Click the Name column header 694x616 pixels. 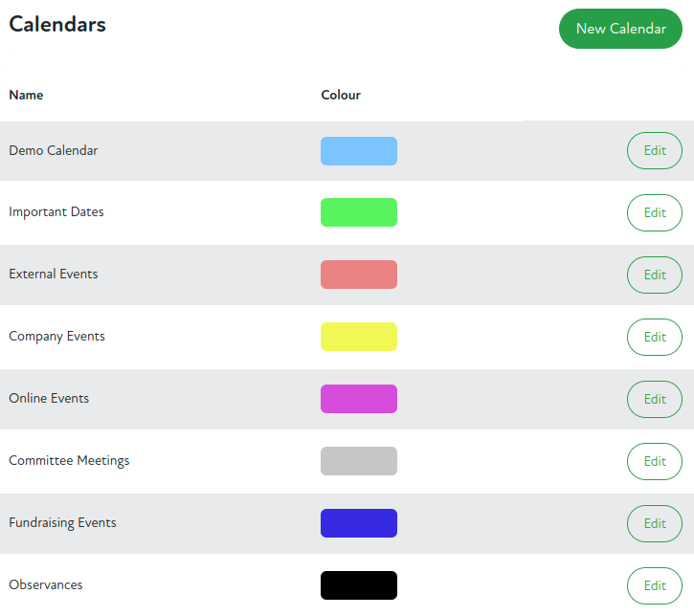(26, 95)
